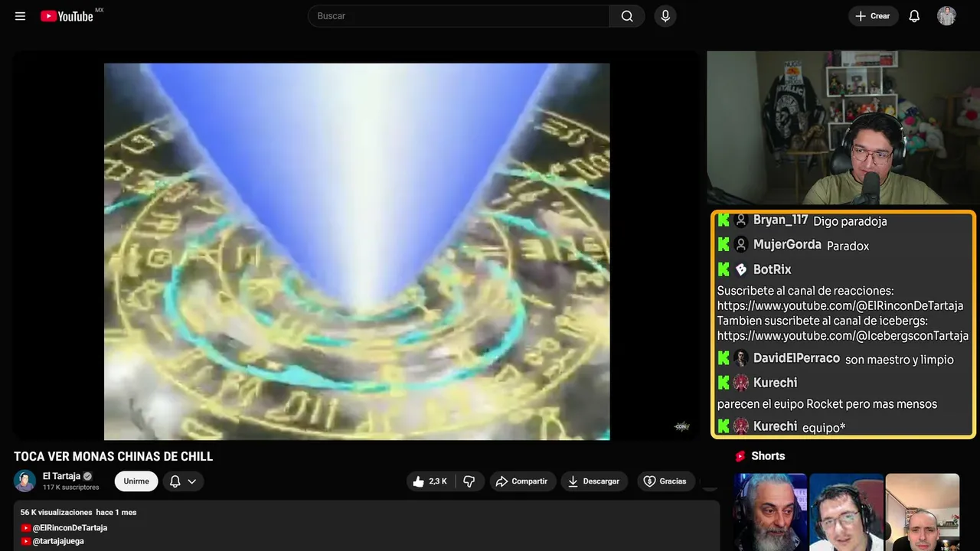The image size is (980, 551).
Task: Dislike the video with the thumbs-down icon
Action: pos(469,481)
